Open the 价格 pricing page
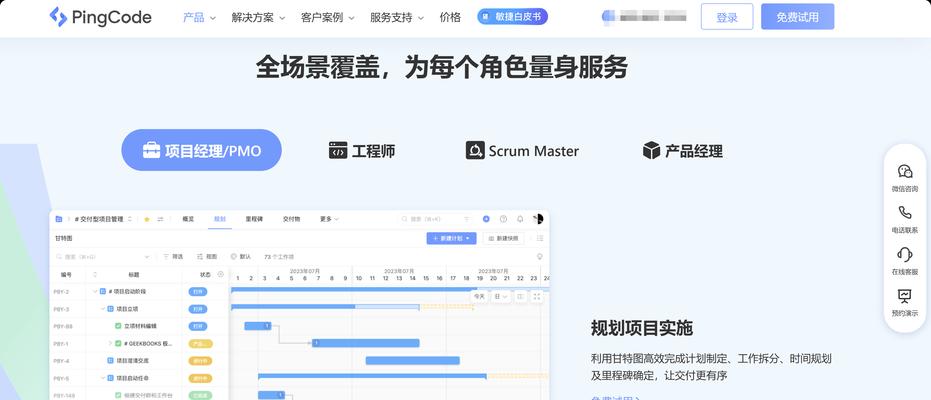This screenshot has height=400, width=931. tap(450, 17)
